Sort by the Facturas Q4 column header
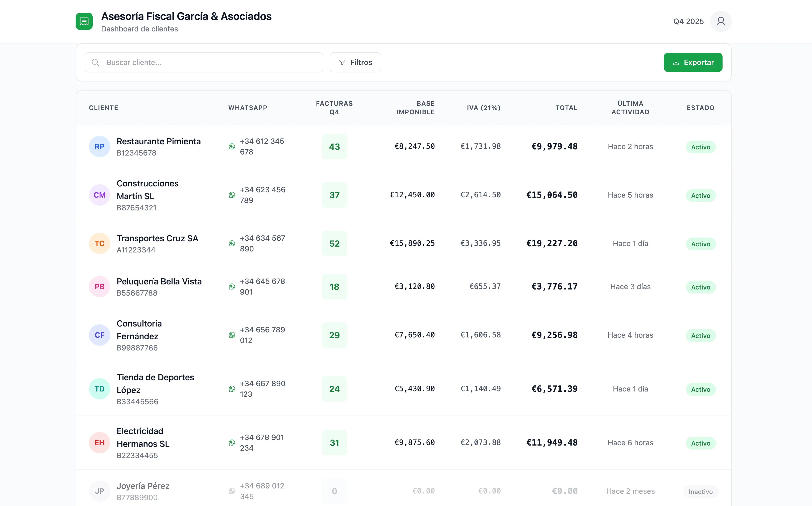The image size is (812, 506). 334,108
